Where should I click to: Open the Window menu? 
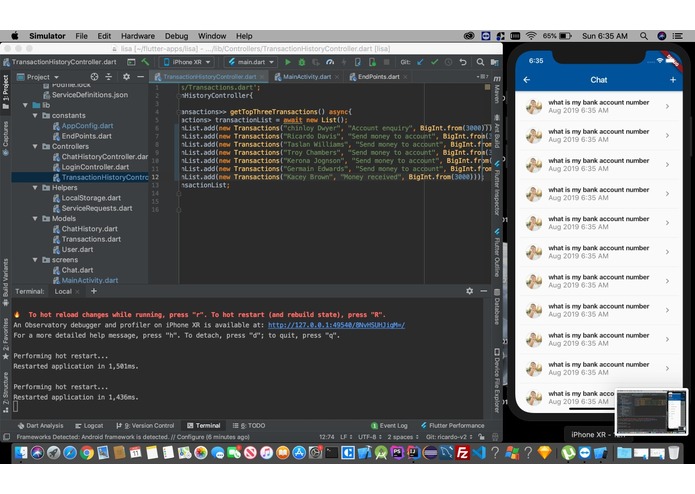coord(212,36)
